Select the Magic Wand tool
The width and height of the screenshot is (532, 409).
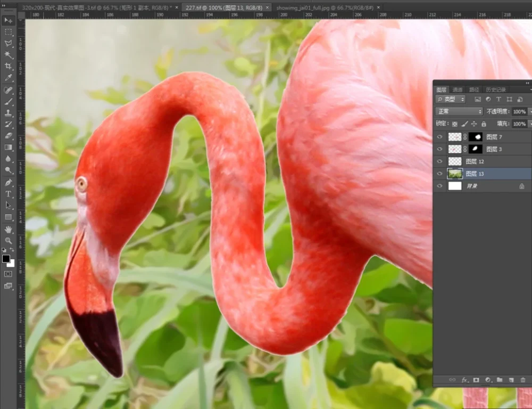click(x=9, y=55)
